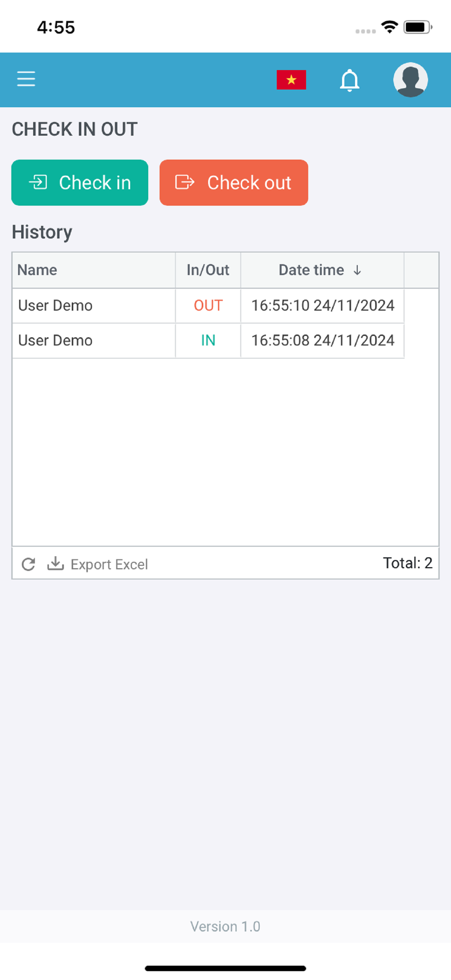Screen dimensions: 451x980
Task: Tap the Wi-Fi status icon
Action: pyautogui.click(x=389, y=27)
